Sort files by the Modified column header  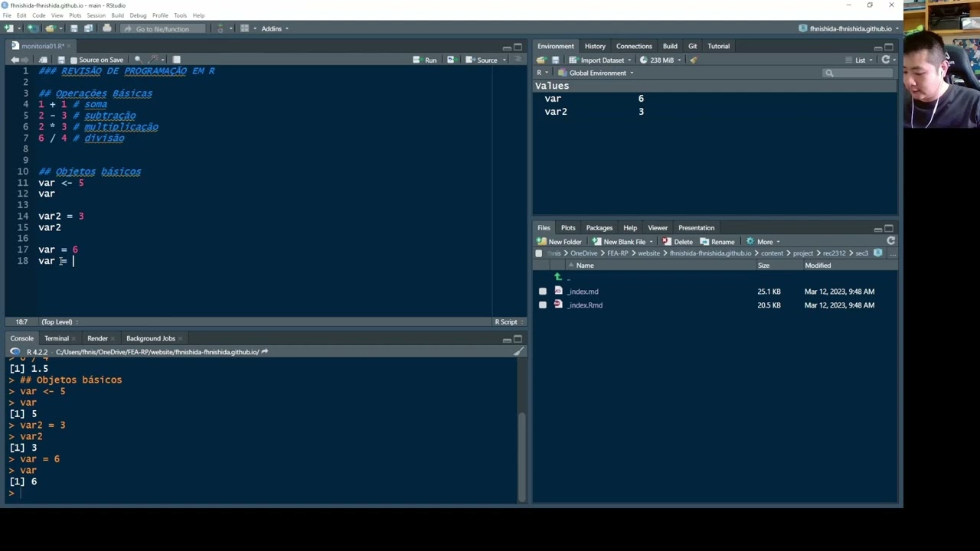[818, 266]
